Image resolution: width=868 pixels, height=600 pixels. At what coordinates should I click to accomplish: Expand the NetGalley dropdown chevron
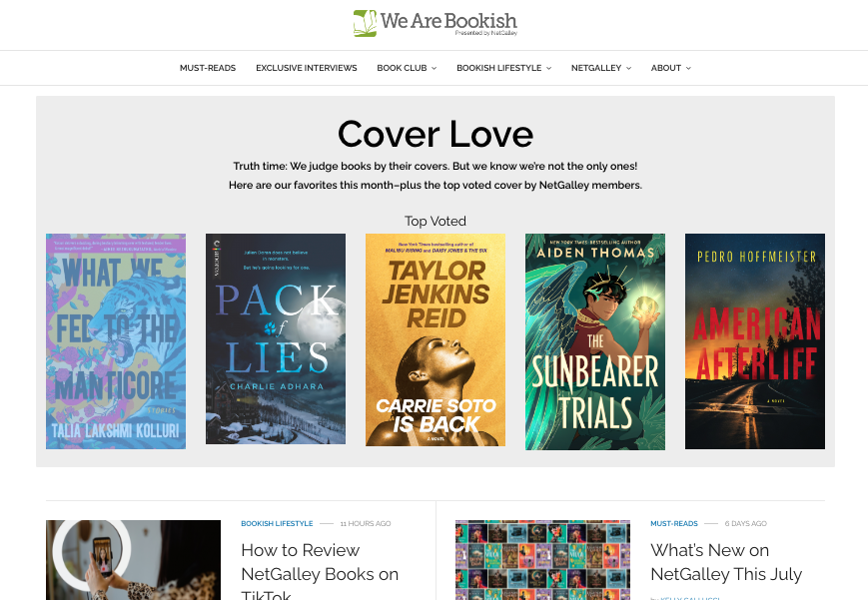(628, 68)
